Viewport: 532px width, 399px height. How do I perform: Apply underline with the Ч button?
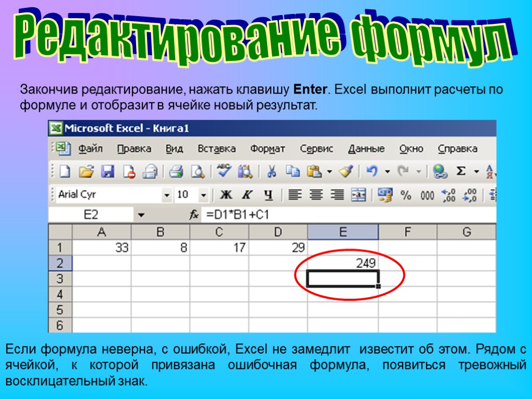point(269,195)
